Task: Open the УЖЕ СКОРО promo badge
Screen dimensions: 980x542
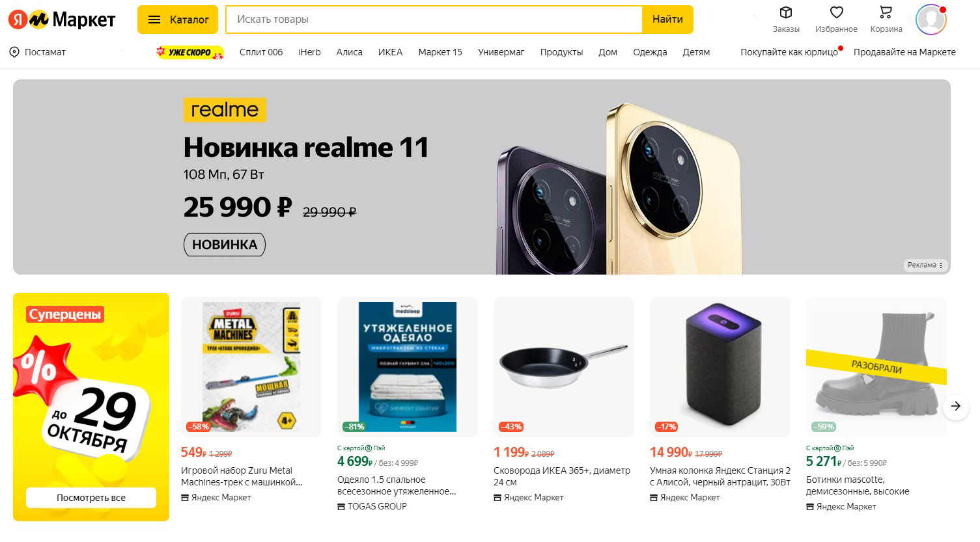Action: [190, 52]
